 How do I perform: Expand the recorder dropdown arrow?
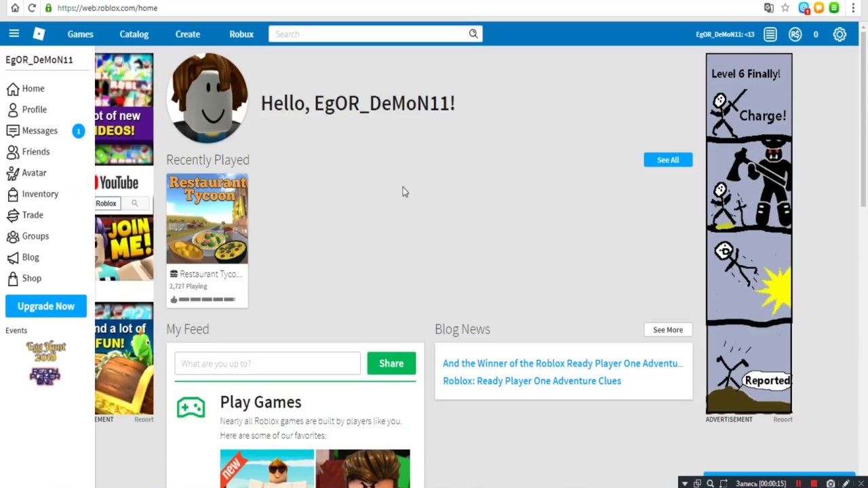[685, 483]
